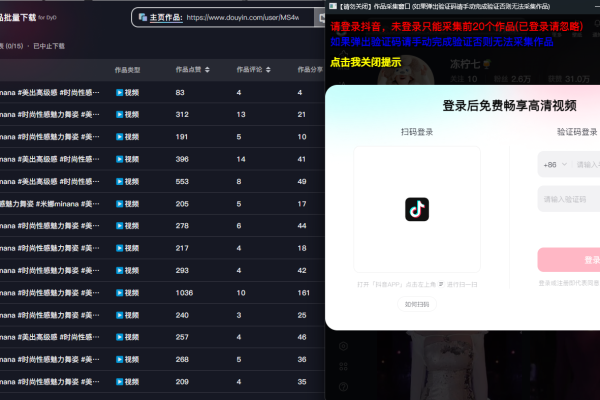Click the dimmed help question-mark sidebar icon
This screenshot has width=600, height=400.
pos(343,387)
